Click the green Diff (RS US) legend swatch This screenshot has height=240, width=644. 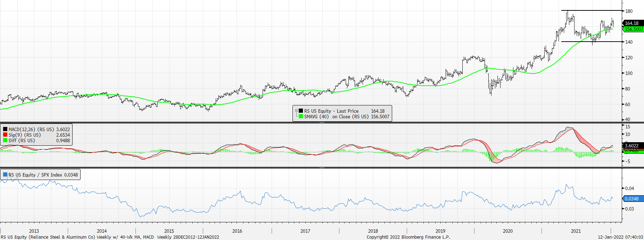click(x=5, y=140)
